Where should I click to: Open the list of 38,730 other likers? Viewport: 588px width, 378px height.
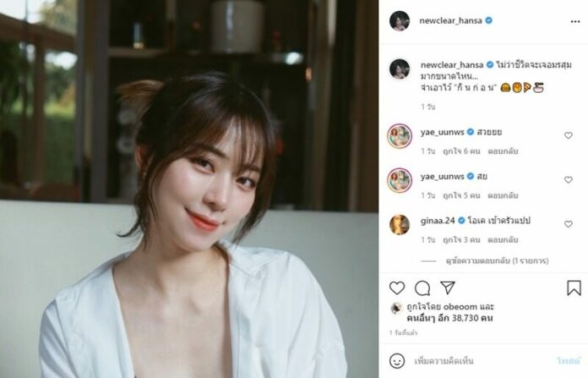pos(449,318)
